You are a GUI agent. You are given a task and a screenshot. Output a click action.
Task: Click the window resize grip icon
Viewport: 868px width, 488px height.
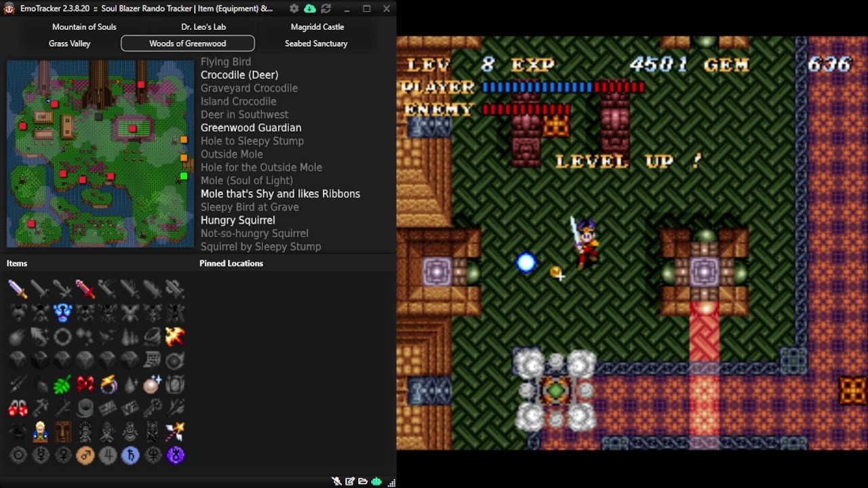[391, 483]
